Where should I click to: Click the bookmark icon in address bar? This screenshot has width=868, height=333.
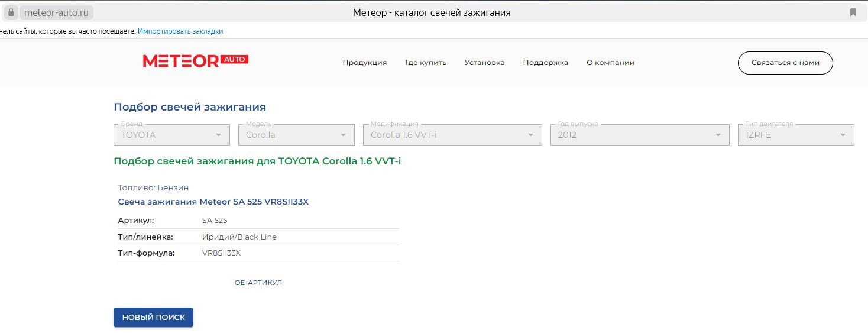(853, 12)
